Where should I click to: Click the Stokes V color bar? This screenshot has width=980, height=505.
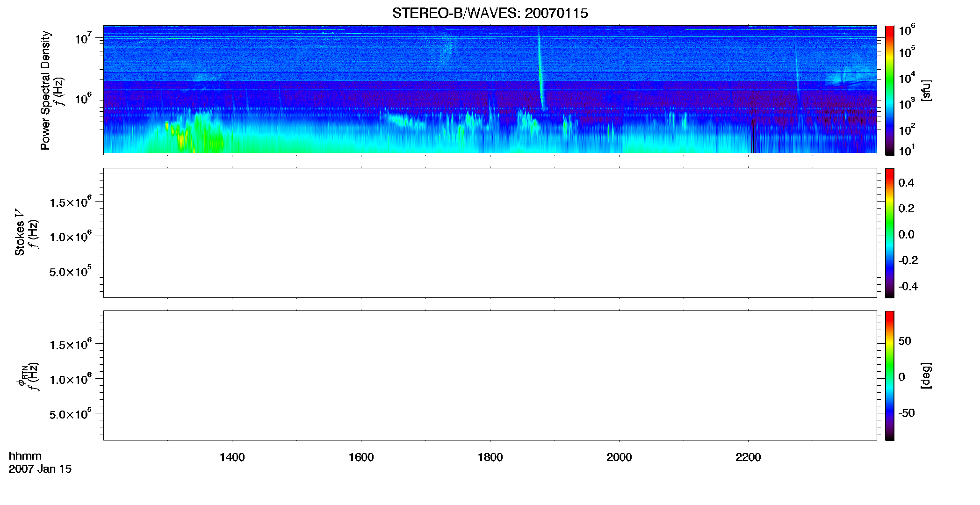(890, 233)
